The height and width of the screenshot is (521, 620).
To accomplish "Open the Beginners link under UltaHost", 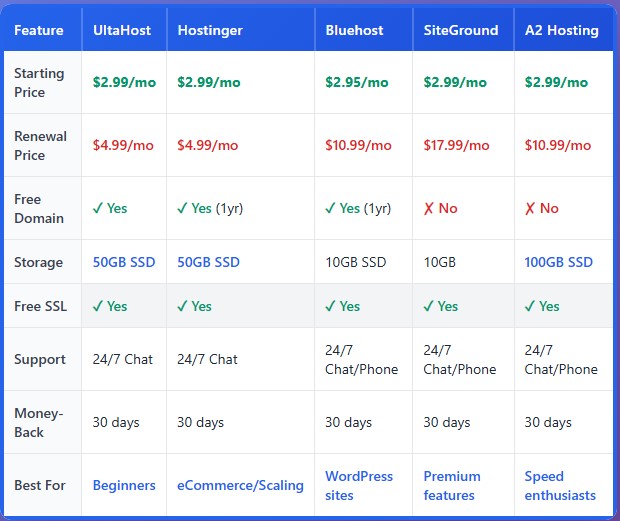I will (x=124, y=485).
